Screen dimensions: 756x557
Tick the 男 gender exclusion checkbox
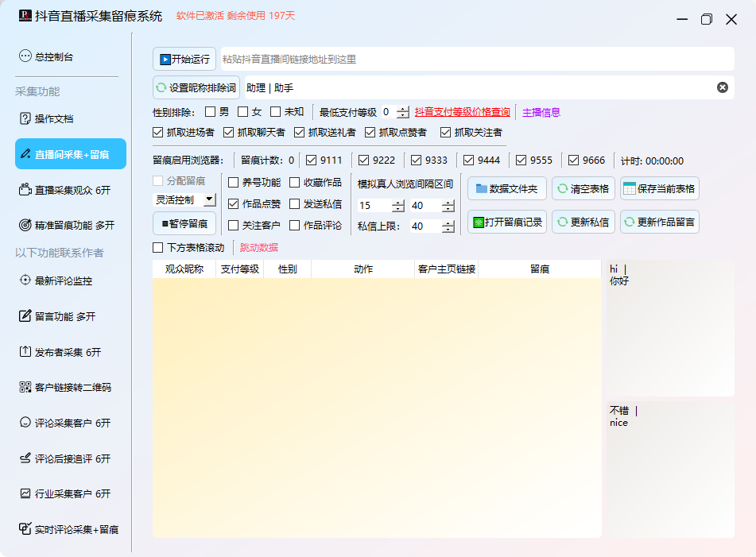pyautogui.click(x=210, y=112)
